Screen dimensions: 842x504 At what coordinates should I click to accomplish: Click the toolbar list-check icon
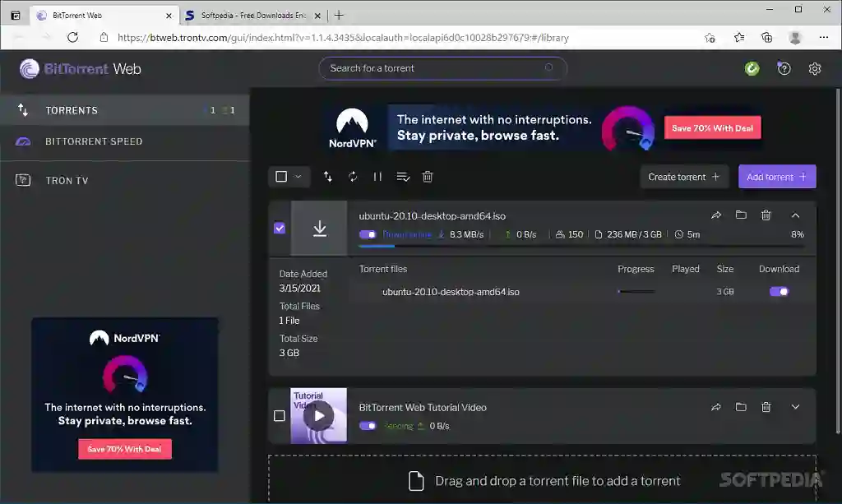coord(403,177)
